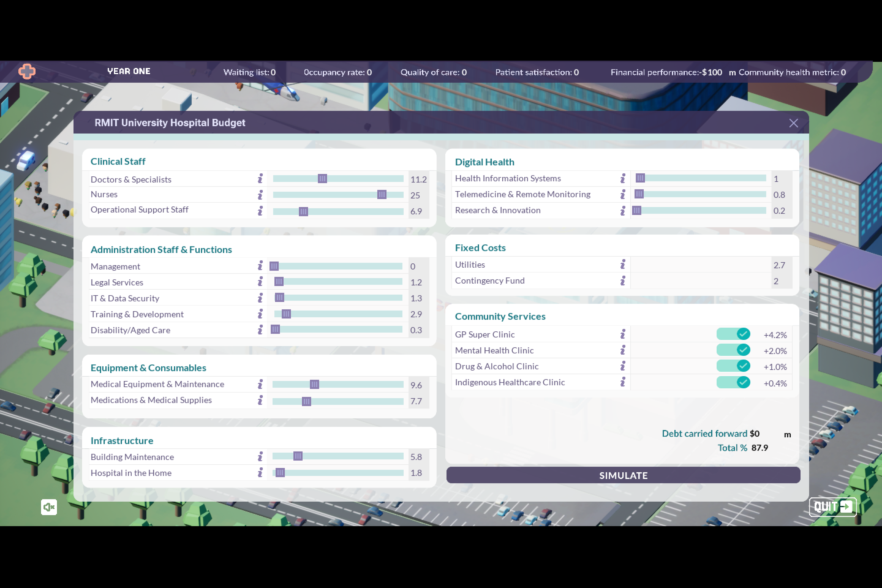Toggle the Indigenous Healthcare Clinic switch
The image size is (882, 588).
(733, 382)
